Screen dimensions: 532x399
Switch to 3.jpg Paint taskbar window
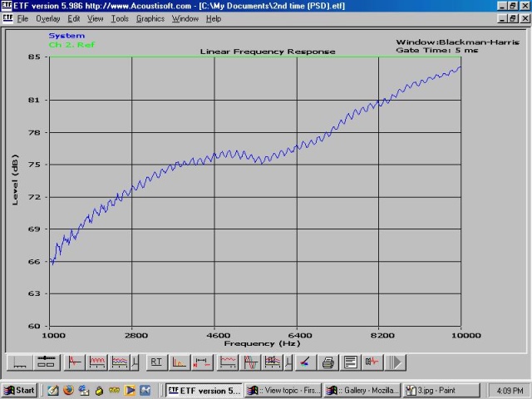point(441,390)
